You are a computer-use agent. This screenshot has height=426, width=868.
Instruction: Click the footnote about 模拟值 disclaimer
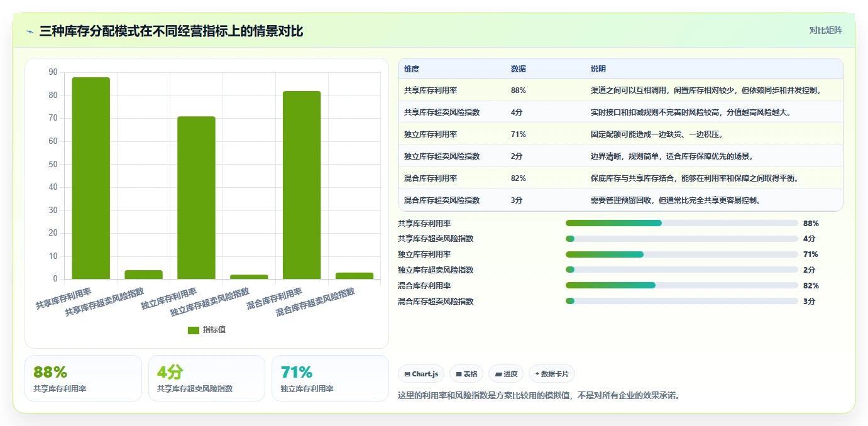click(539, 396)
